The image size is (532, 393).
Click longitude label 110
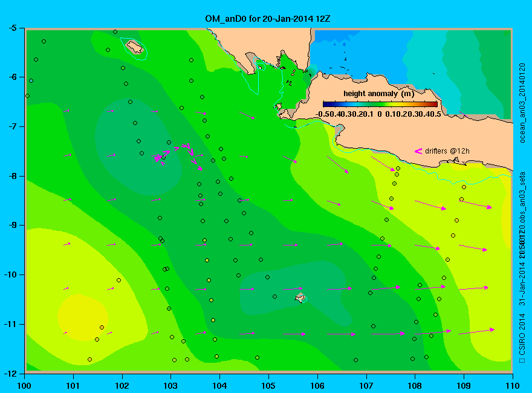click(x=512, y=386)
